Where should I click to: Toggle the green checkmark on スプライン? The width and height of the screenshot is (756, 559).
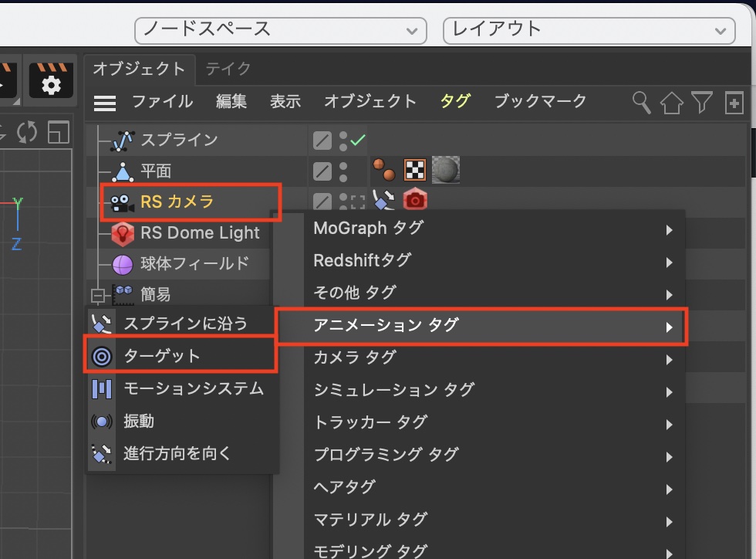(358, 141)
